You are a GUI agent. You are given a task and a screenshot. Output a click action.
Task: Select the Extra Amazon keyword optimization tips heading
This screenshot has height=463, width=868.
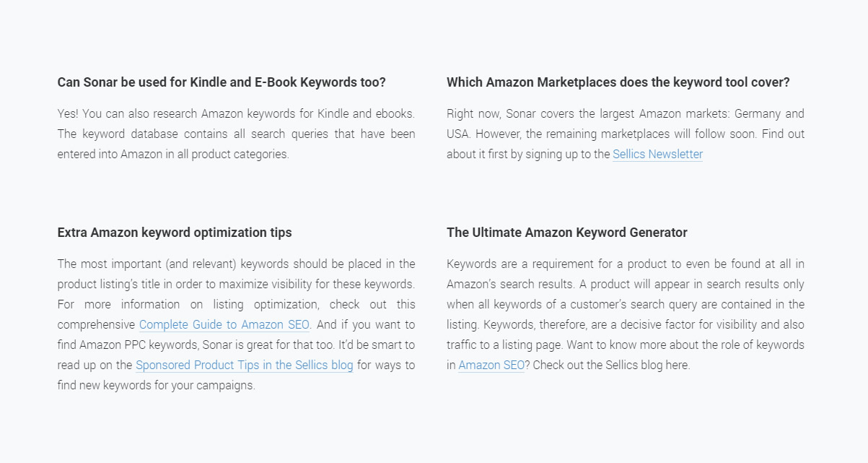point(175,233)
